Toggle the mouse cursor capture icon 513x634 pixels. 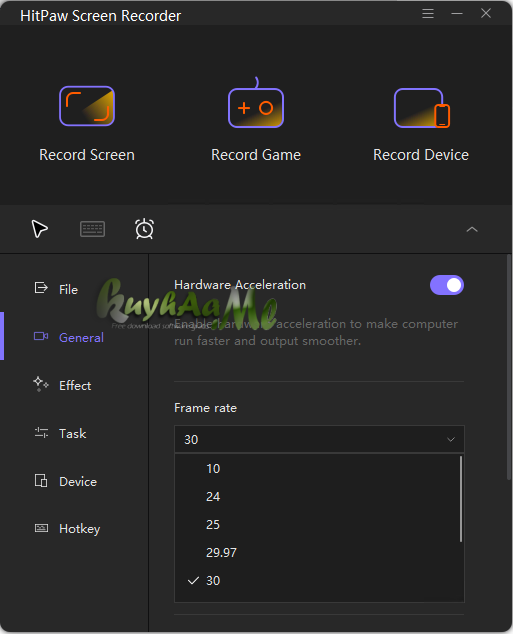[x=40, y=229]
